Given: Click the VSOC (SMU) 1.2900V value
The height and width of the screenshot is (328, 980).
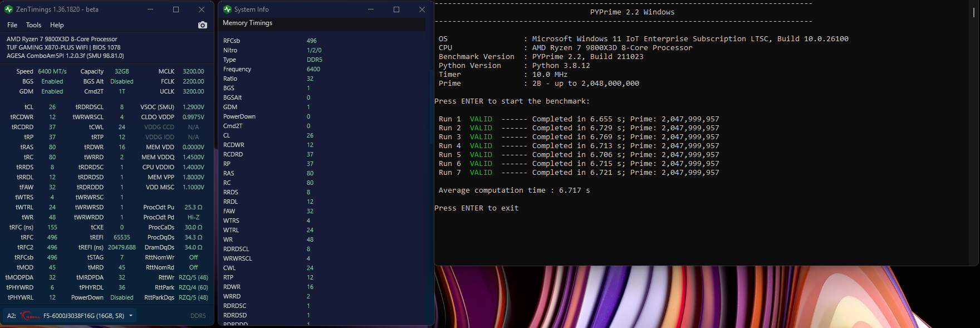Looking at the screenshot, I should [193, 107].
